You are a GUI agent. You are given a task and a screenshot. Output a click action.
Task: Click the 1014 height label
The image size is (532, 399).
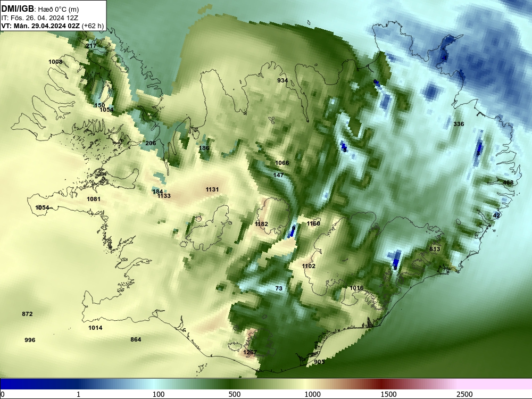coord(95,328)
